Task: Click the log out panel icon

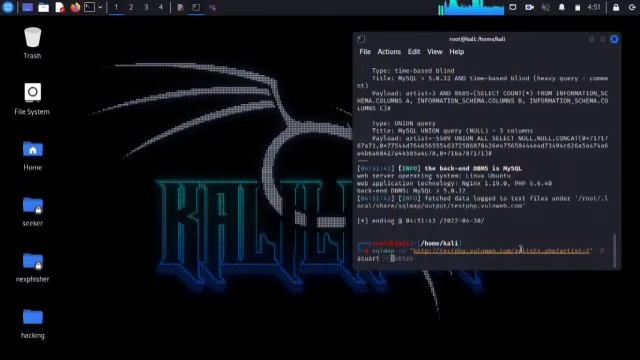Action: [x=632, y=7]
